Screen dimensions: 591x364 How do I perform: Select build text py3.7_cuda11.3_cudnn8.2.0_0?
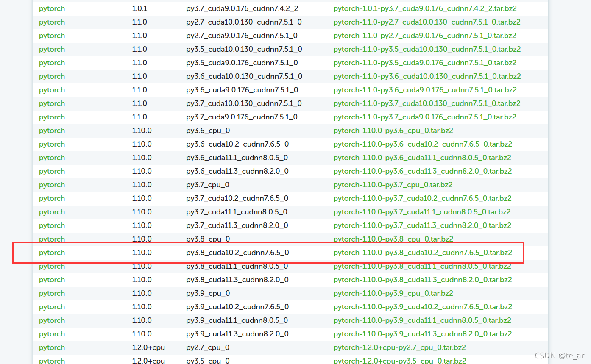[237, 225]
